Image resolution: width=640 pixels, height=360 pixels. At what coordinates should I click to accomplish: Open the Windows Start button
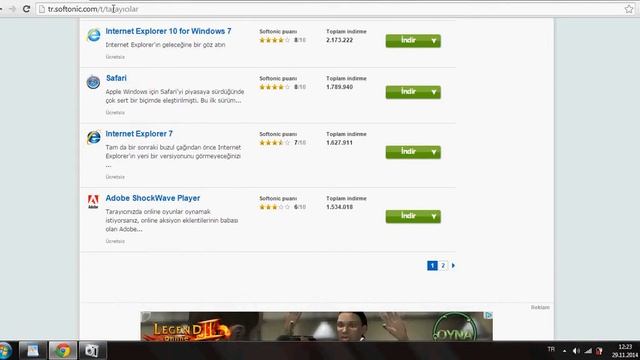pos(5,351)
